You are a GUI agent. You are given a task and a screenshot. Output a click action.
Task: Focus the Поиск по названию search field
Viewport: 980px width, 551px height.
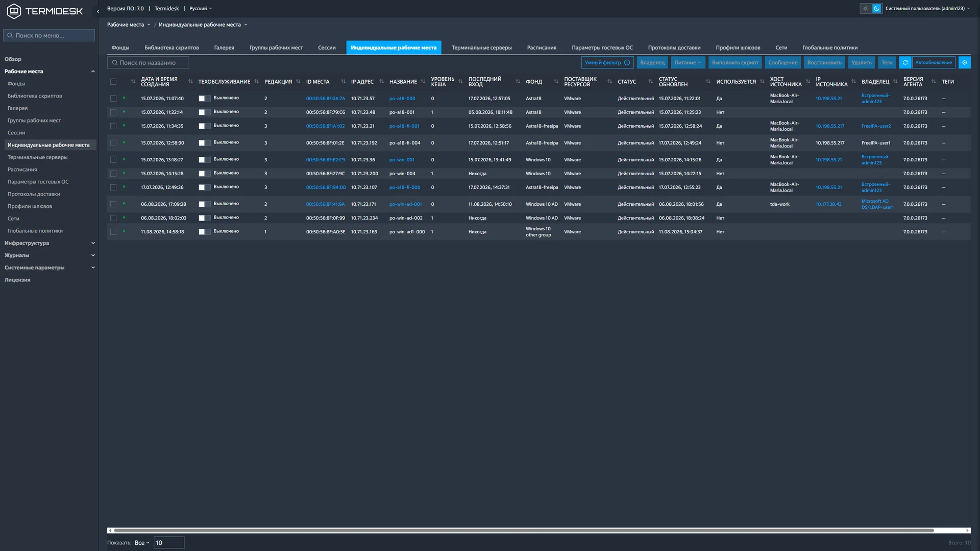coord(148,63)
